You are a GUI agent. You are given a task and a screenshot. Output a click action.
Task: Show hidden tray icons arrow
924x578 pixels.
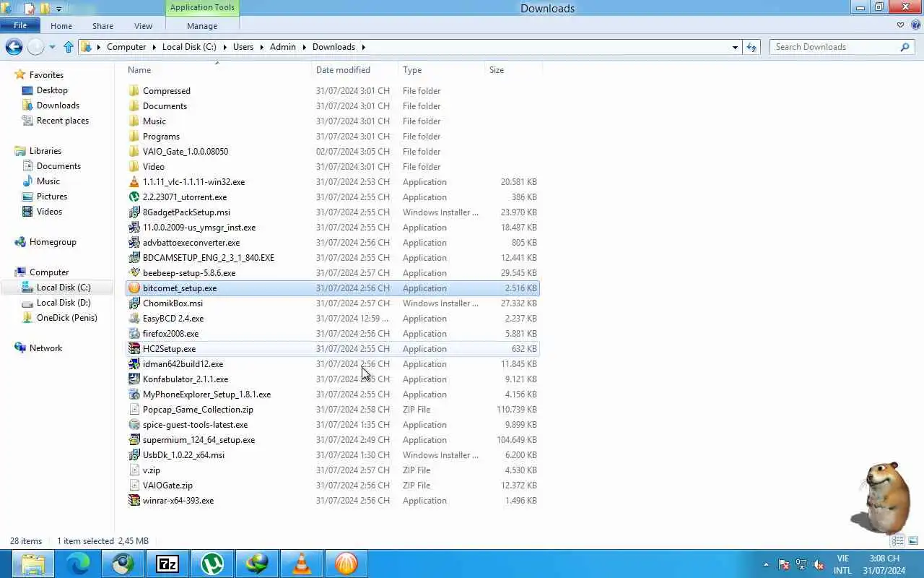pos(766,564)
